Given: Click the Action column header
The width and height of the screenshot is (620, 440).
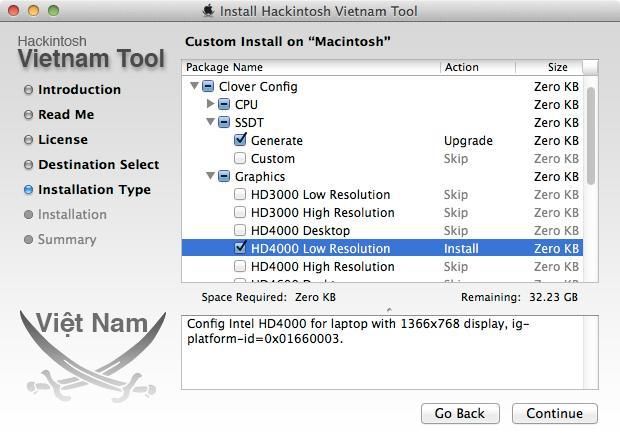Looking at the screenshot, I should 478,67.
